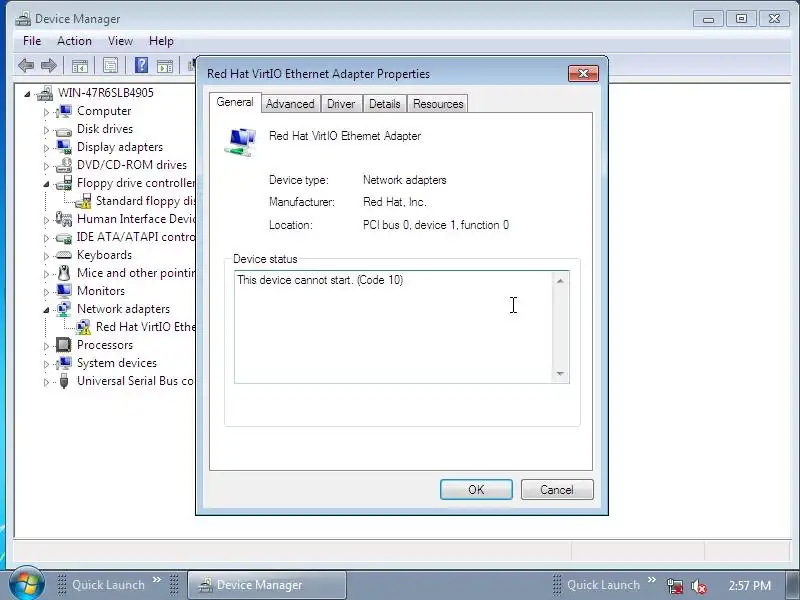Select the Mice and other pointing devices icon
Screen dimensions: 800x600
coord(64,273)
